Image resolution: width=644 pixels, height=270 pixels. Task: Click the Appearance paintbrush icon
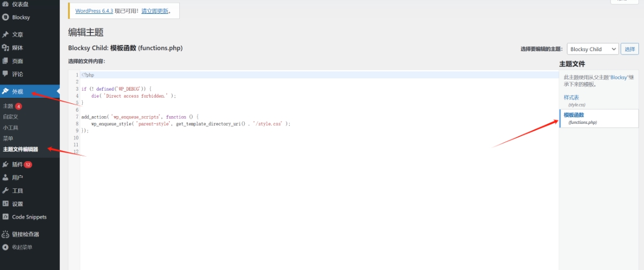[x=6, y=91]
